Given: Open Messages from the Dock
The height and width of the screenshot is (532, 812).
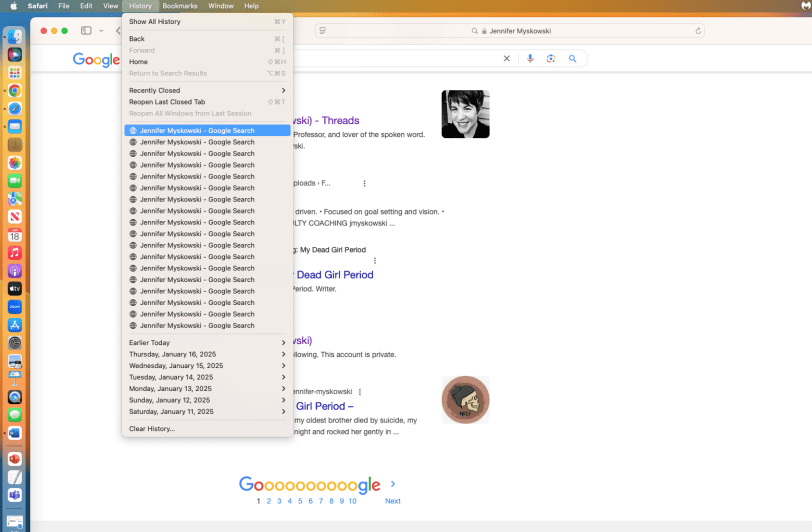Looking at the screenshot, I should (x=14, y=415).
